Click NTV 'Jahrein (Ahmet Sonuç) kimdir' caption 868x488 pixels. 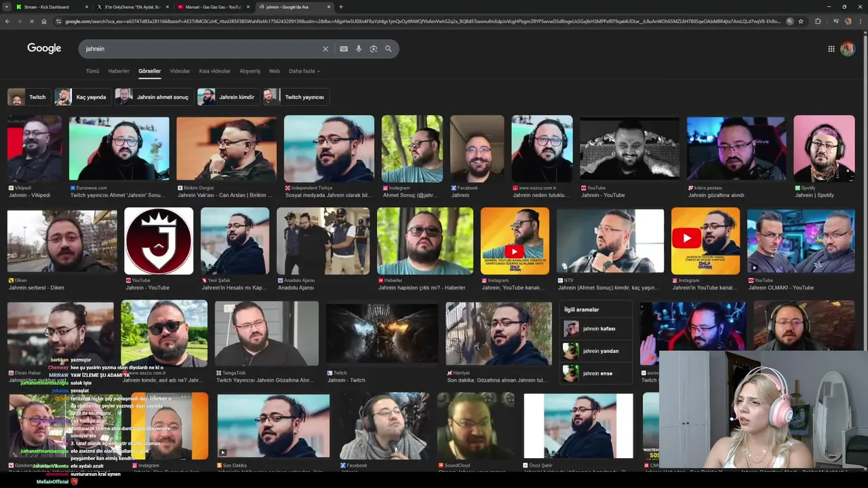(608, 287)
